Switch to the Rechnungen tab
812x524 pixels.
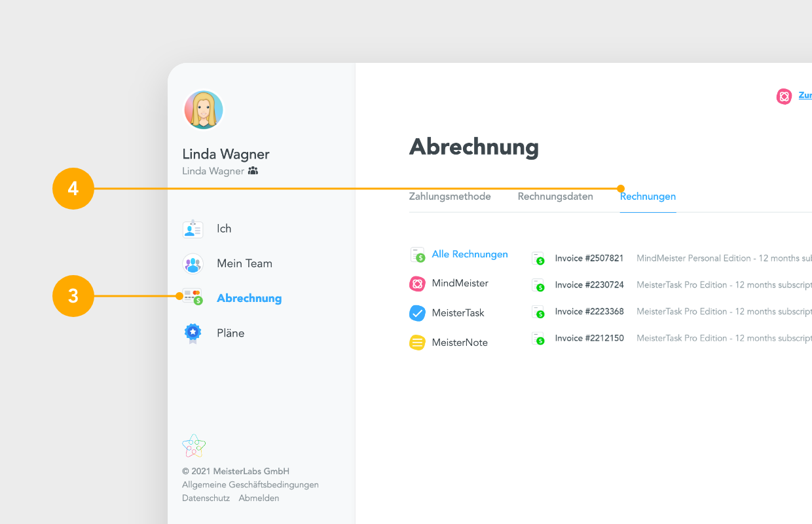click(x=648, y=196)
